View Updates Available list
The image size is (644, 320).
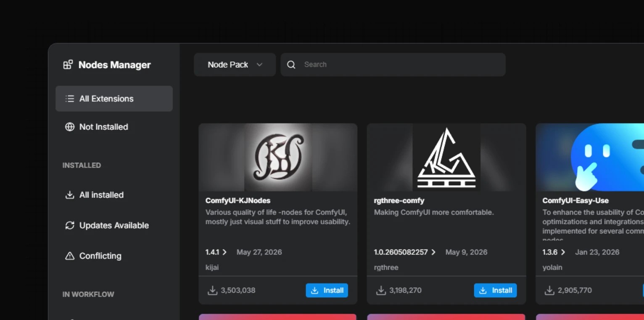(x=114, y=226)
